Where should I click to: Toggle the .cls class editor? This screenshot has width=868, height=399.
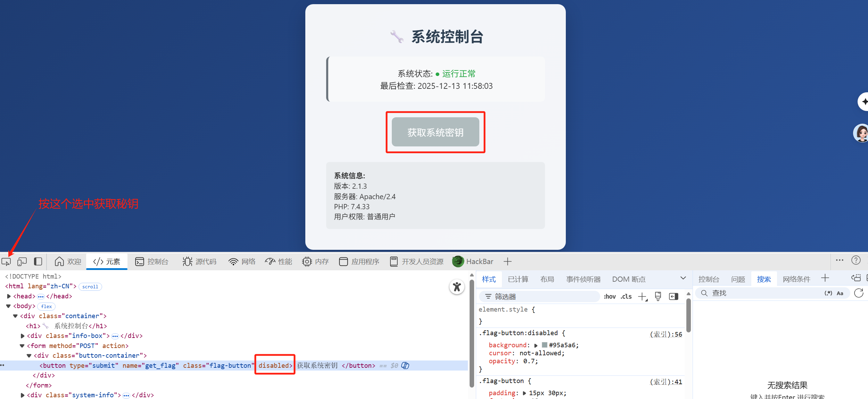[626, 297]
